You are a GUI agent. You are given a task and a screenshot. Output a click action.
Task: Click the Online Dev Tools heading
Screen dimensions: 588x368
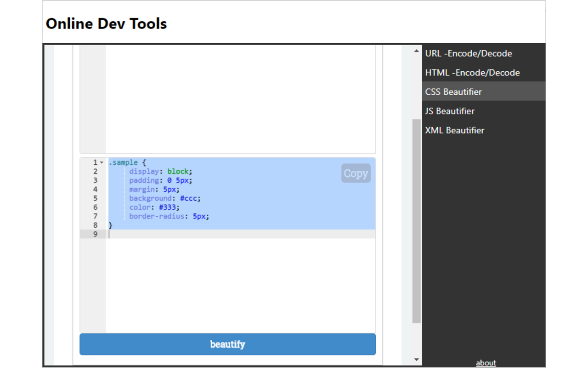coord(106,23)
